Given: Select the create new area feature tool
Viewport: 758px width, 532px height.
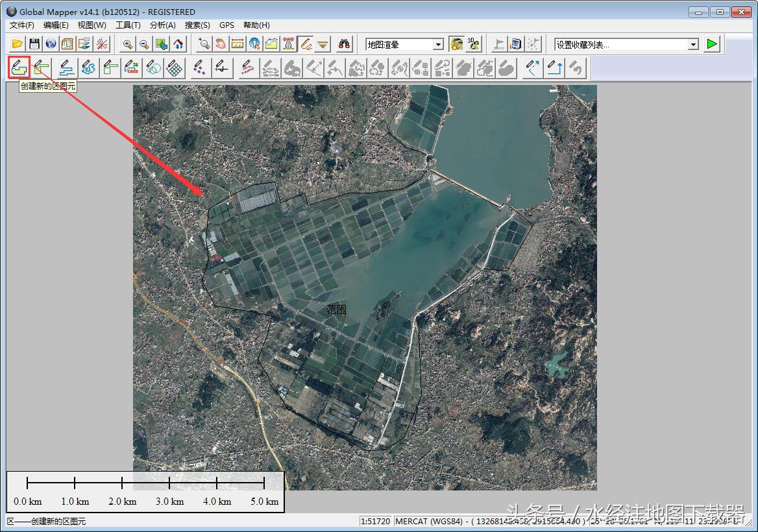Looking at the screenshot, I should coord(19,67).
